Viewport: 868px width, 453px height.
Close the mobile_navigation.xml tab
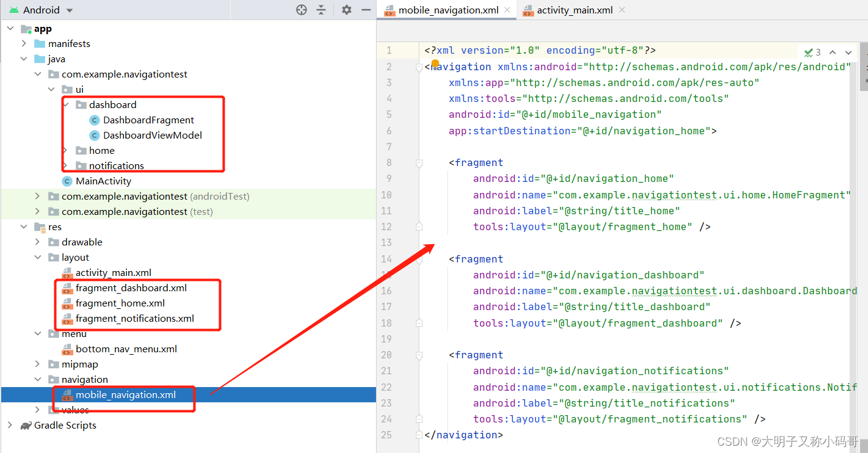508,10
